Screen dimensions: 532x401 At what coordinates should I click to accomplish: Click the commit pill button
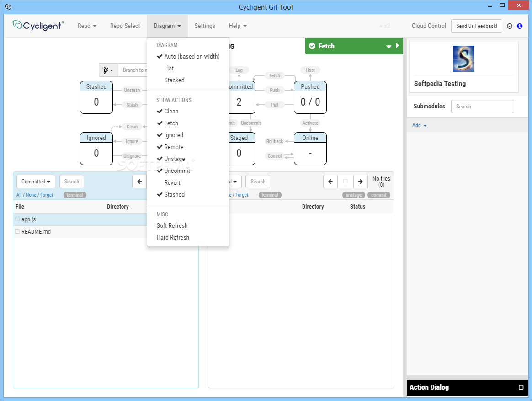coord(378,195)
